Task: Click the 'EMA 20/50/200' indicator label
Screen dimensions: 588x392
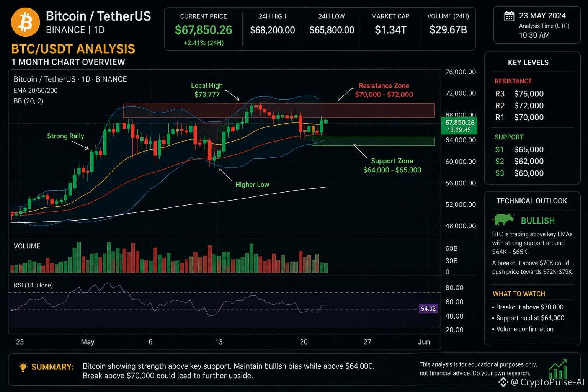Action: (36, 91)
